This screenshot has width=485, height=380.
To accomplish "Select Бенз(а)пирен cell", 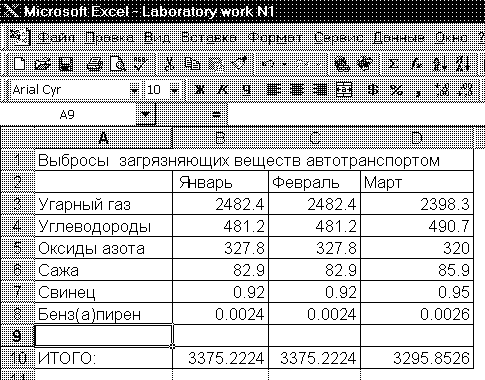I will pos(104,314).
